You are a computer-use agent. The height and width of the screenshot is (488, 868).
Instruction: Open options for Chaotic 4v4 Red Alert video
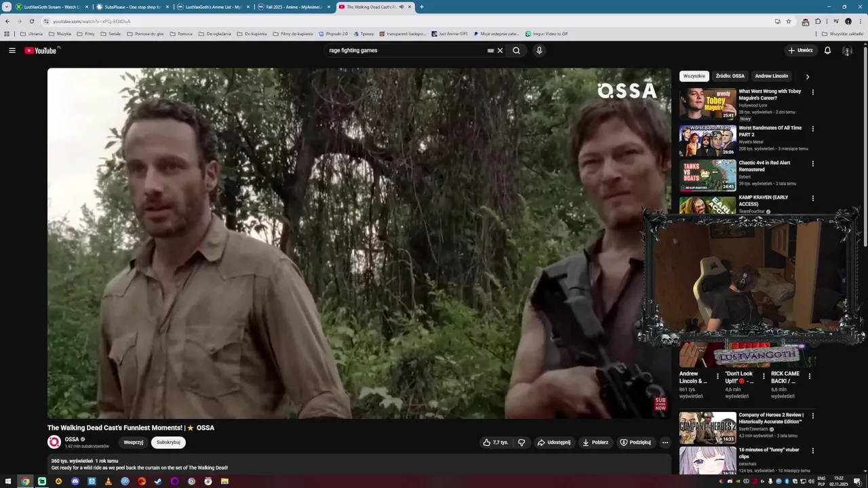coord(813,164)
